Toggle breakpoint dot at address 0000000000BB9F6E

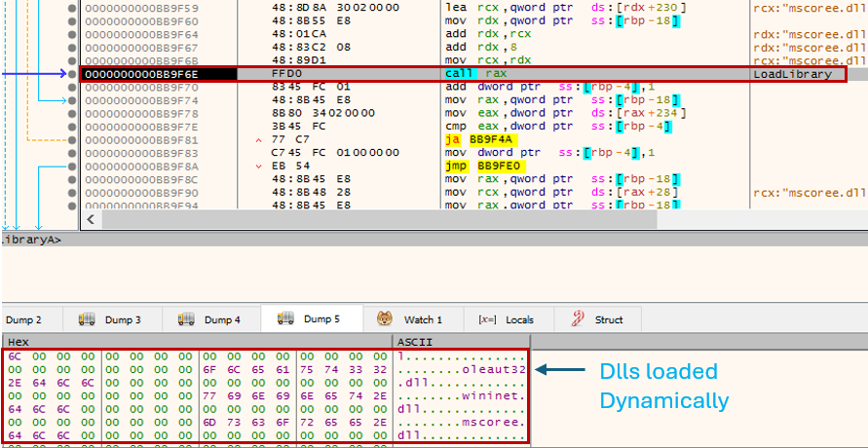tap(72, 74)
